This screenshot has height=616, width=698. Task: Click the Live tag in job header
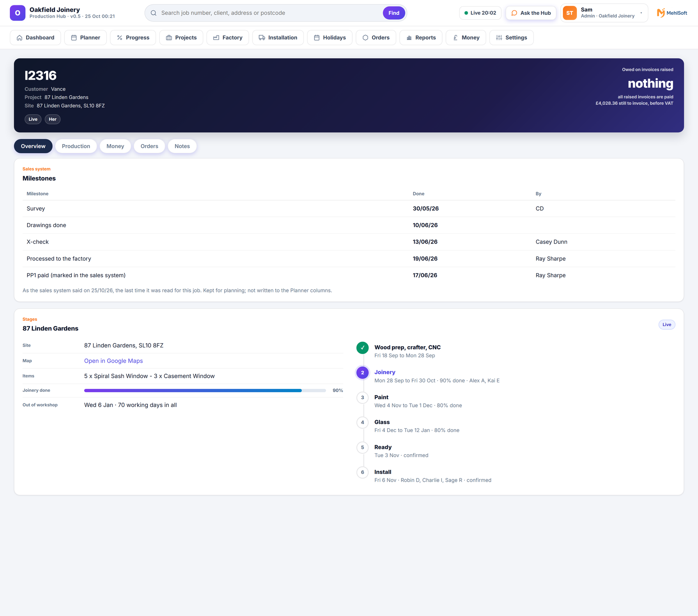[x=33, y=120]
